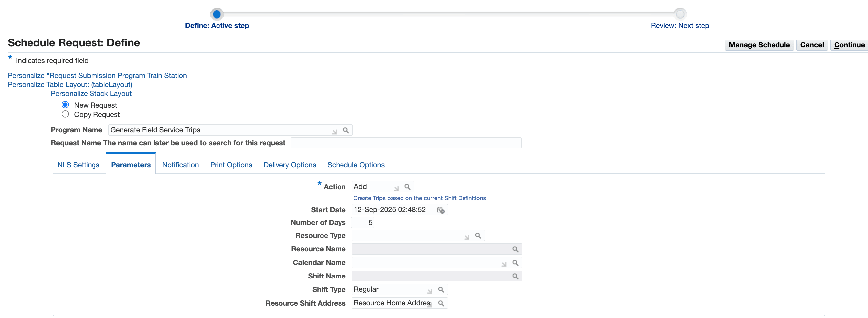Open the Resource Type search icon

tap(478, 235)
